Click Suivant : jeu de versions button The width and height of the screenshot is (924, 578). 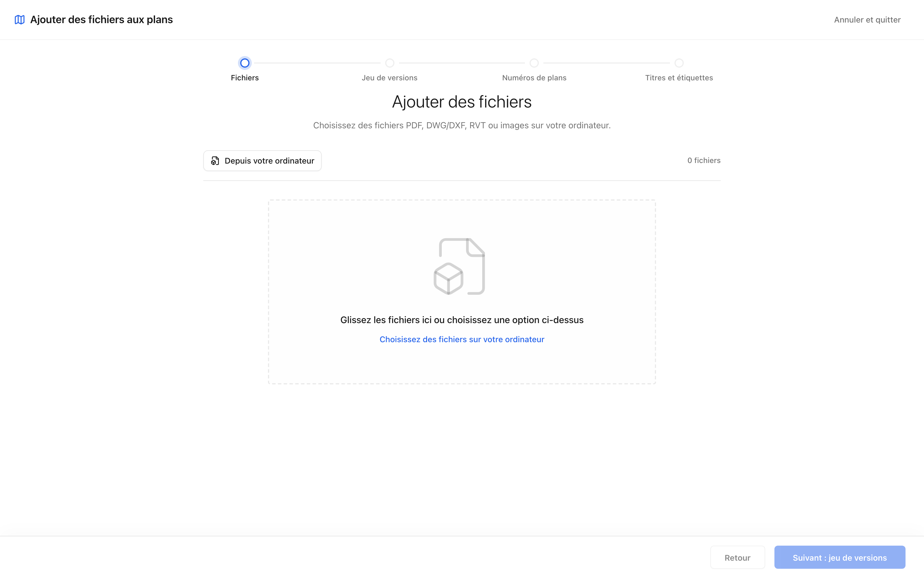840,557
